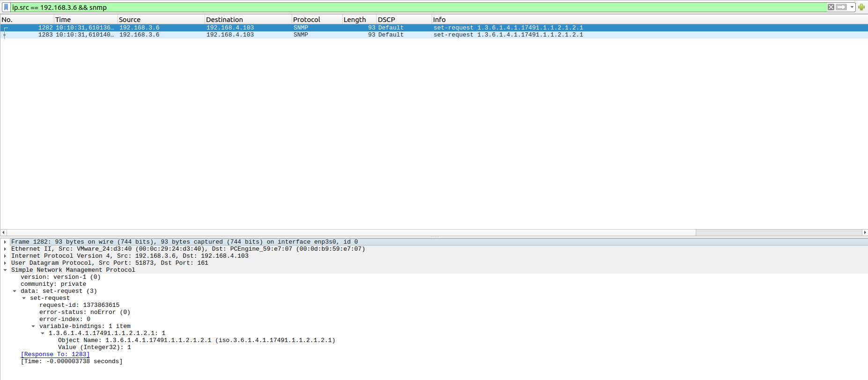Expand the Ethernet II section
The height and width of the screenshot is (380, 868).
point(5,249)
